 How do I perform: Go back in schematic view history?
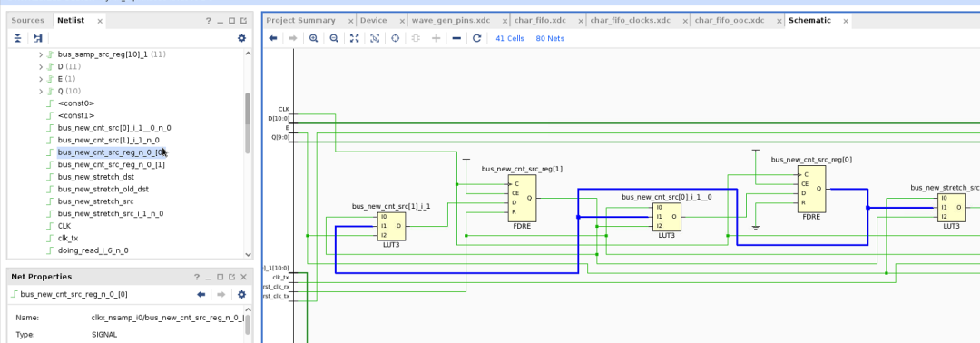[273, 38]
